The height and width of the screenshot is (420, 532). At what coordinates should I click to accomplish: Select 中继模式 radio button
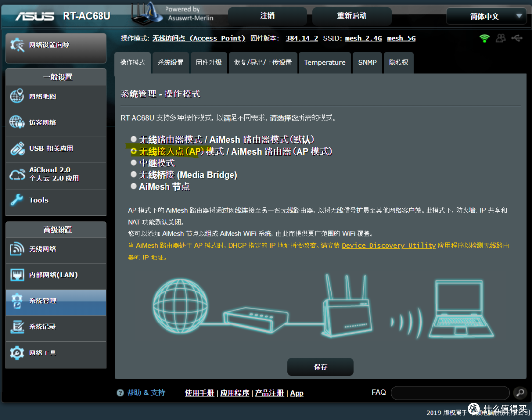coord(133,162)
